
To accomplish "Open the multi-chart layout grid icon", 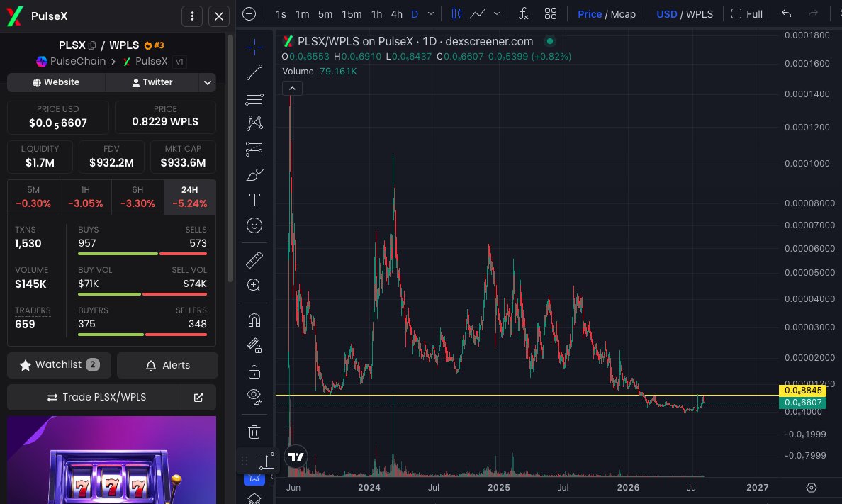I will click(551, 14).
